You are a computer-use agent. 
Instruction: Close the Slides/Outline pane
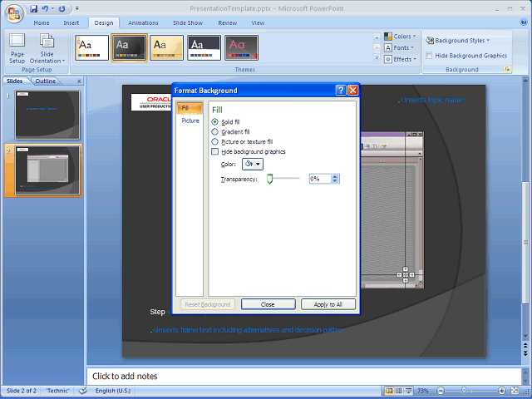(79, 81)
